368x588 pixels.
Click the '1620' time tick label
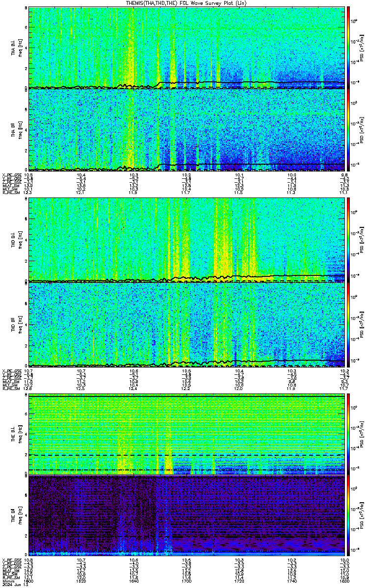click(81, 582)
